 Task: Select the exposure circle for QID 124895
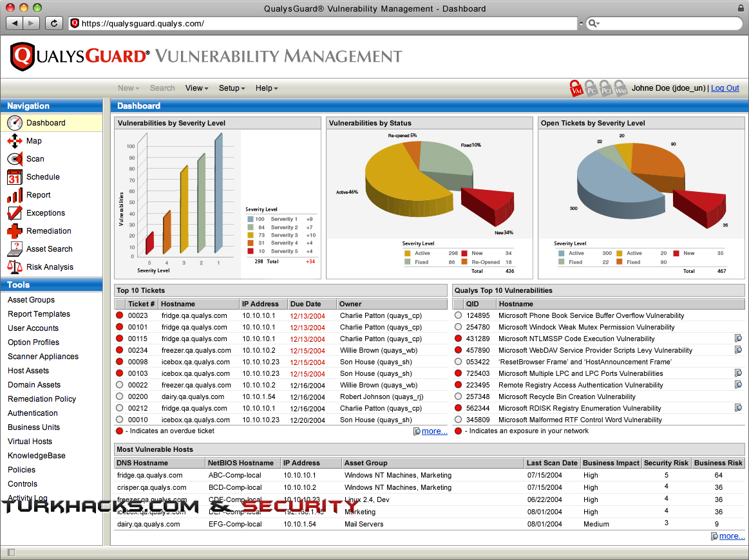point(458,315)
